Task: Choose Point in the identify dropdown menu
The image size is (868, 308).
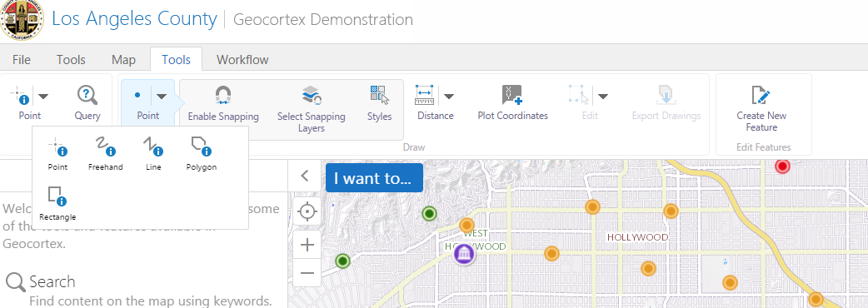Action: coord(57,154)
